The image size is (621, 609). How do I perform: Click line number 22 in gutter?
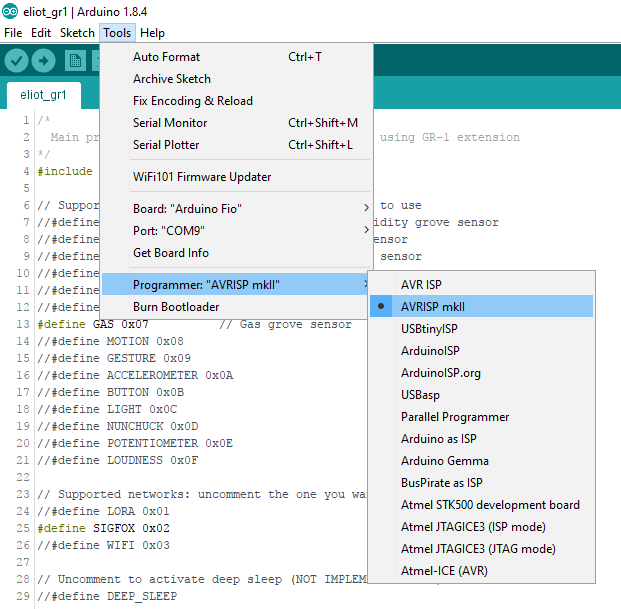tap(23, 477)
